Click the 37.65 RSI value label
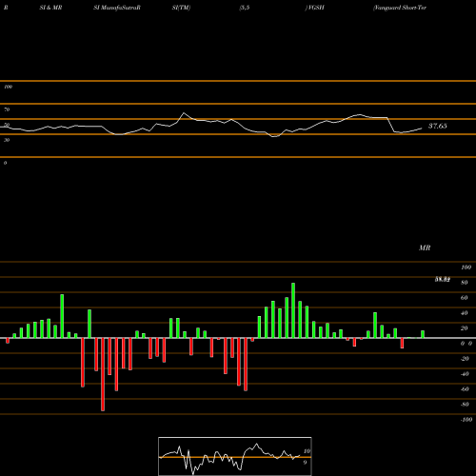The image size is (476, 476). pos(438,126)
